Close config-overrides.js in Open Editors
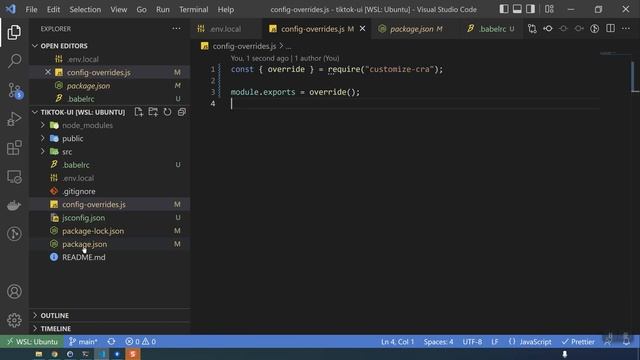The width and height of the screenshot is (640, 360). 48,72
